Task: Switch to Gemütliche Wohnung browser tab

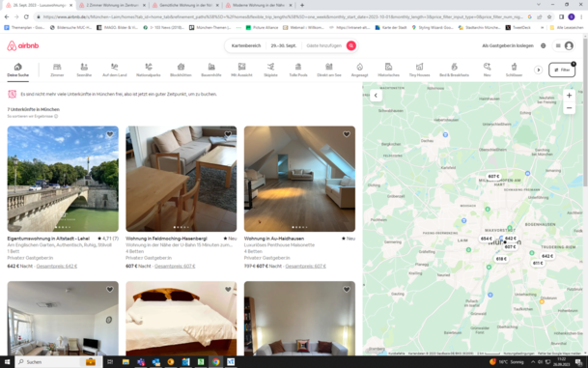Action: click(185, 5)
